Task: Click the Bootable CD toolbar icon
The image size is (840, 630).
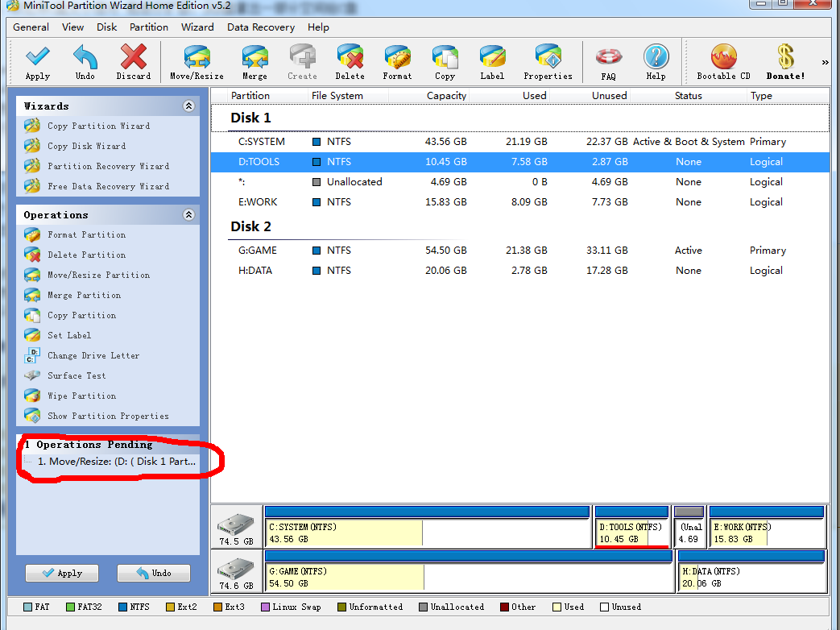Action: click(x=723, y=61)
